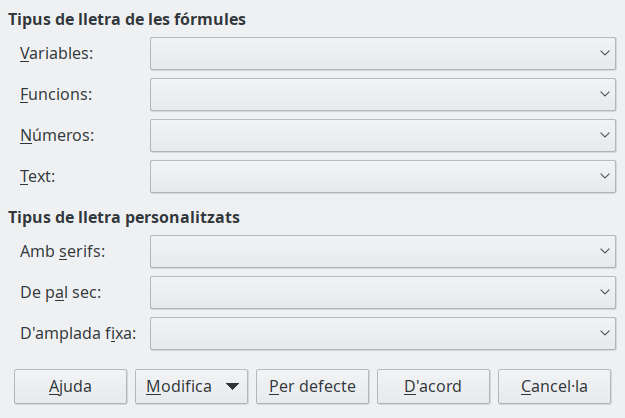Reset fonts with Per defecte button
Viewport: 625px width, 418px height.
click(313, 386)
